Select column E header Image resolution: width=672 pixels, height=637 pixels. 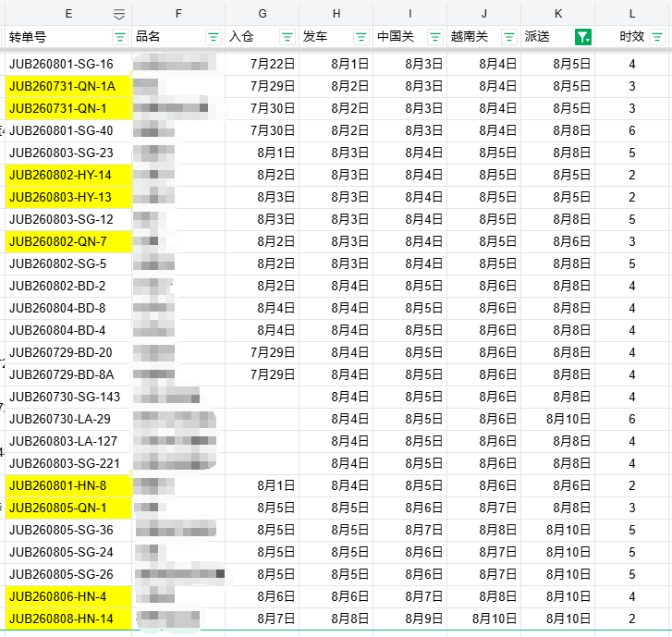[68, 14]
